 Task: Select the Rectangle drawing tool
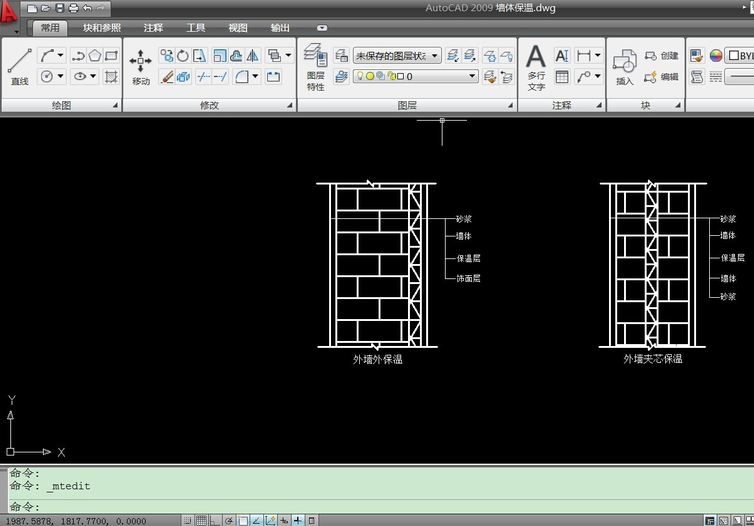point(111,56)
